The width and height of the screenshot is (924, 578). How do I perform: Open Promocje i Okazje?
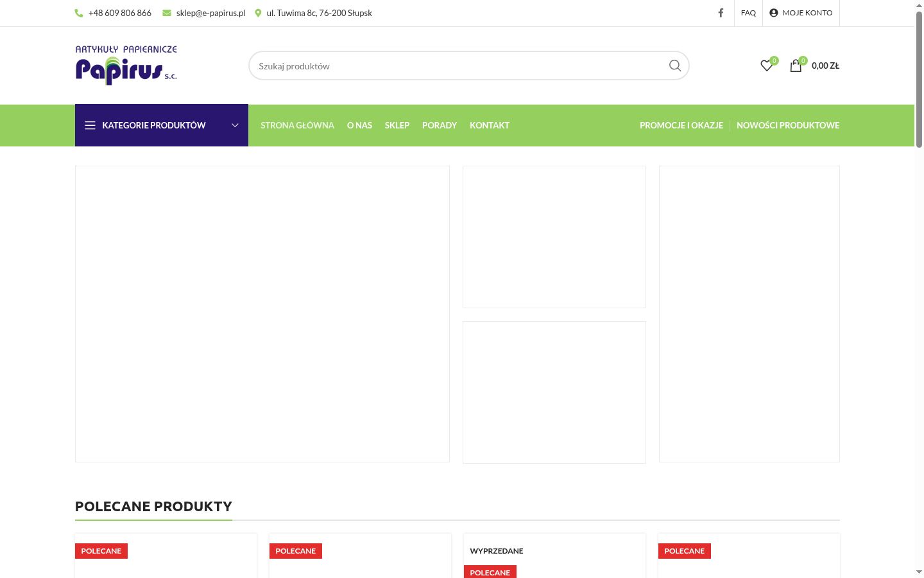[x=681, y=125]
